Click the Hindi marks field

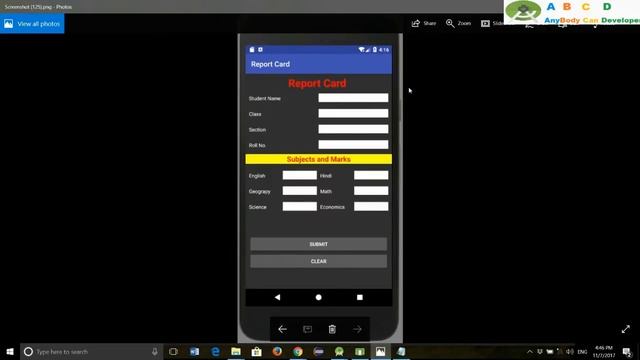tap(371, 176)
